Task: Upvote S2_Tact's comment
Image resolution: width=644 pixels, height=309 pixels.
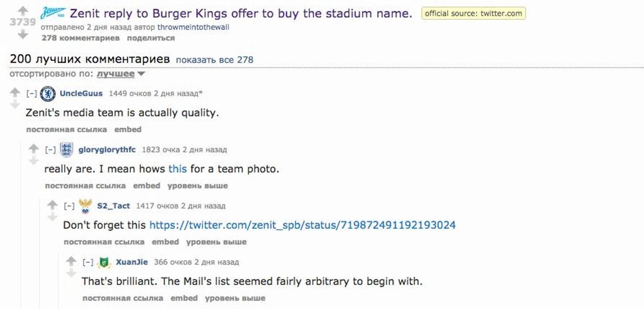Action: 52,205
